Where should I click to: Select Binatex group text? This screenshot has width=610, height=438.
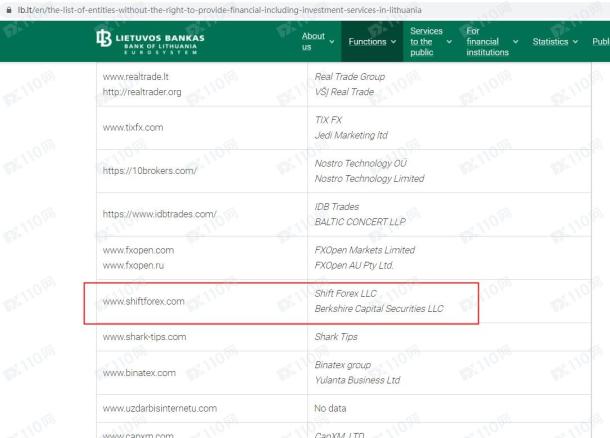[x=343, y=365]
